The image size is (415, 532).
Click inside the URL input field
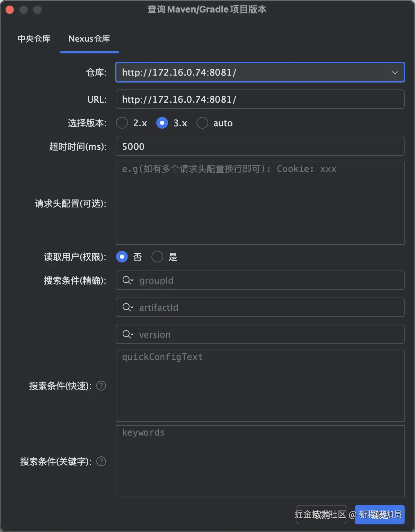click(x=260, y=99)
